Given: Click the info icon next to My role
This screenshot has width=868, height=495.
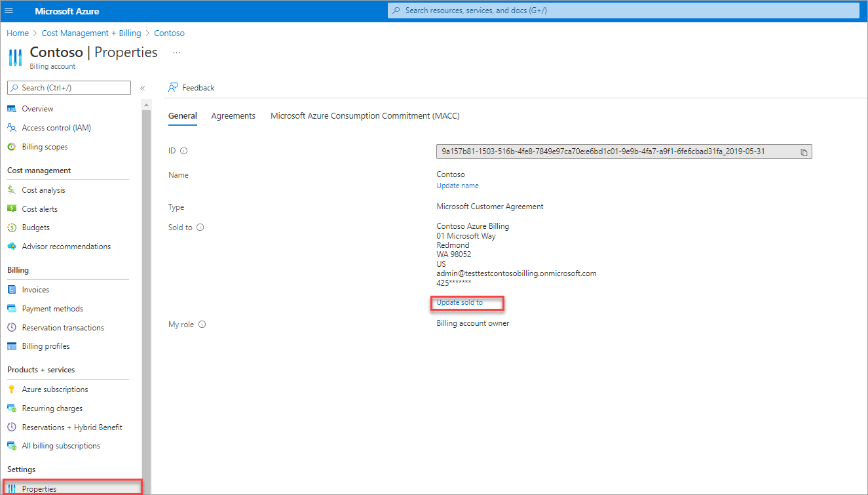Looking at the screenshot, I should point(202,325).
